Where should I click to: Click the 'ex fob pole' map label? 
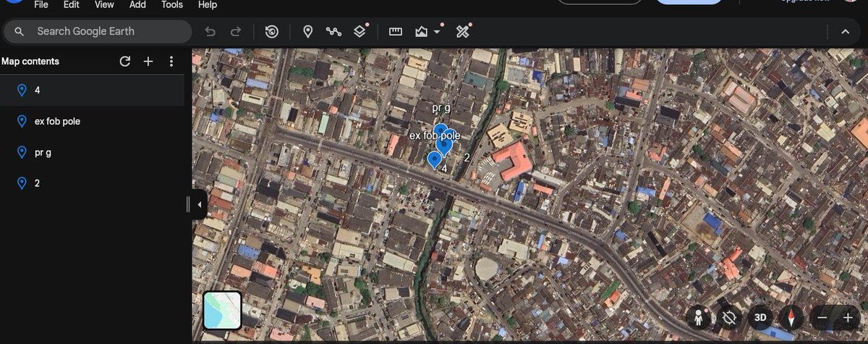click(x=435, y=135)
